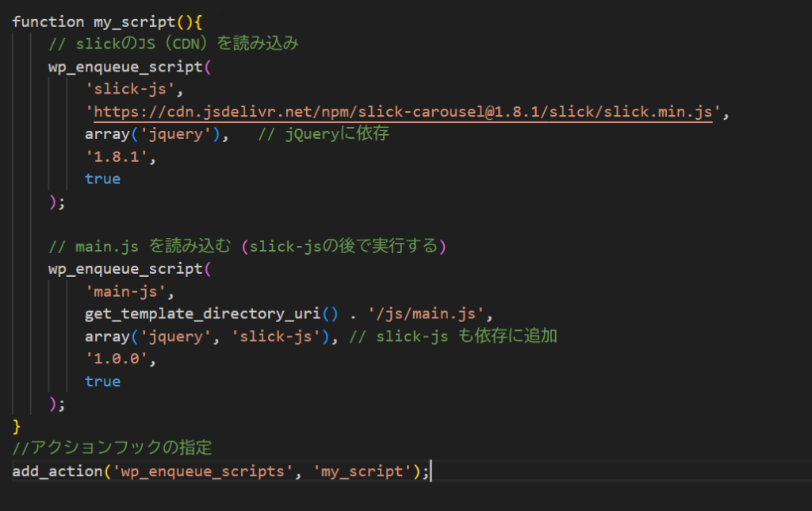Open the jsdelivr slick.min.js CDN URL
The image size is (812, 511).
point(403,112)
